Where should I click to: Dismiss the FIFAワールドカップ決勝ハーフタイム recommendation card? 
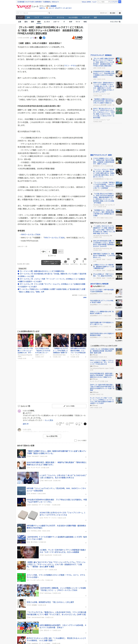pos(33,358)
